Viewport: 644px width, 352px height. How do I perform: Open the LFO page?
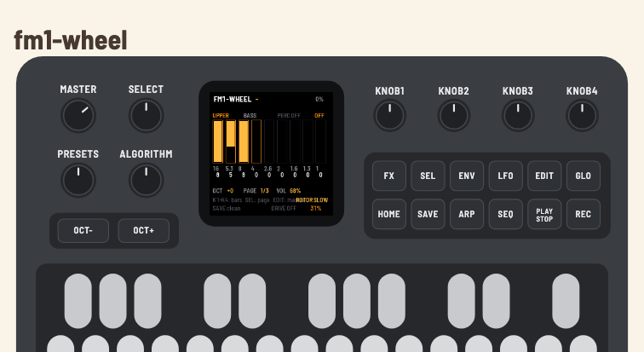click(506, 176)
